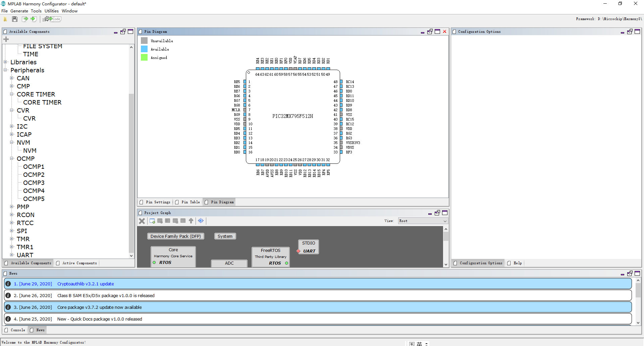Open the View dropdown set to Root
The width and height of the screenshot is (644, 346).
pos(423,221)
